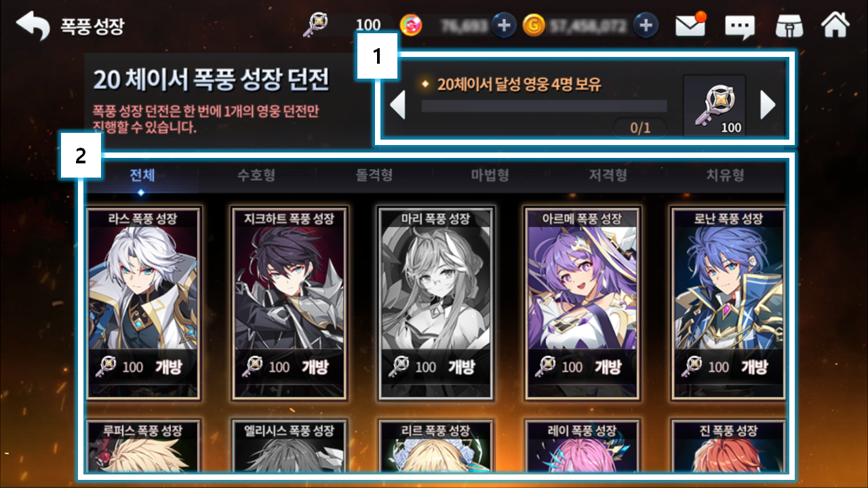Open the mailbox envelope icon

(x=691, y=26)
